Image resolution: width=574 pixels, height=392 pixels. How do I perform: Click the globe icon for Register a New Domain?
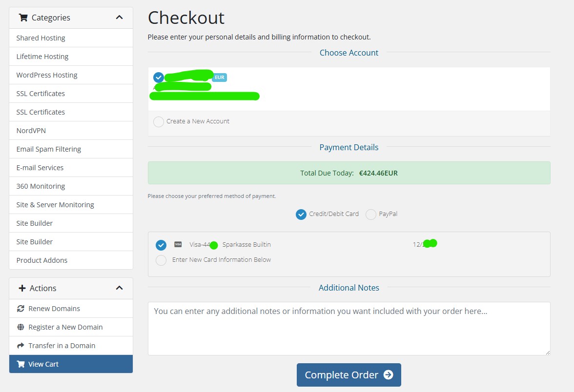[x=20, y=327]
